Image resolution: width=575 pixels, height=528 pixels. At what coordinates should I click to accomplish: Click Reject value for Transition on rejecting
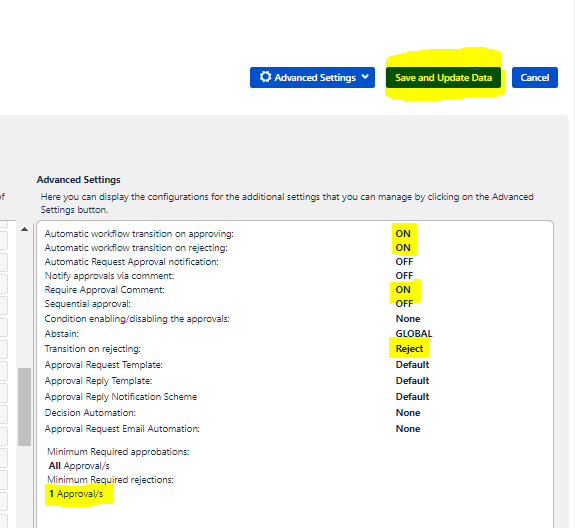coord(409,349)
